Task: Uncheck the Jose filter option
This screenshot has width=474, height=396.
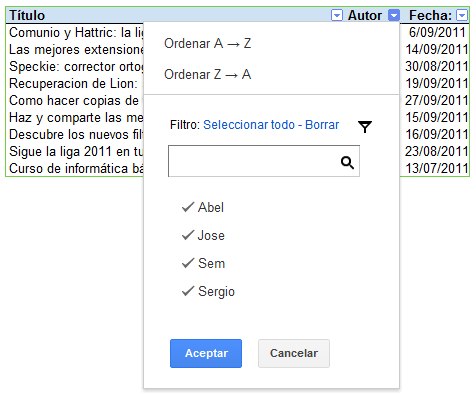Action: [x=203, y=235]
